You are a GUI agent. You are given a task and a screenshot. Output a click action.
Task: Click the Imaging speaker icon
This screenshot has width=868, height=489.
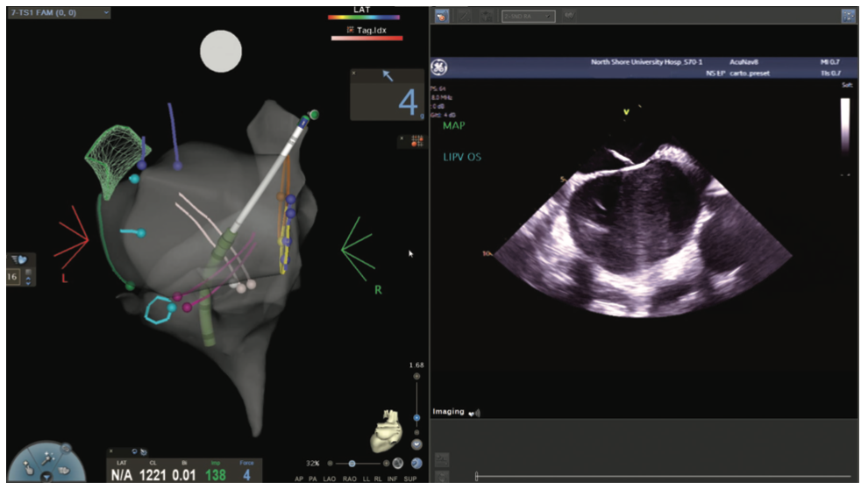[x=474, y=413]
